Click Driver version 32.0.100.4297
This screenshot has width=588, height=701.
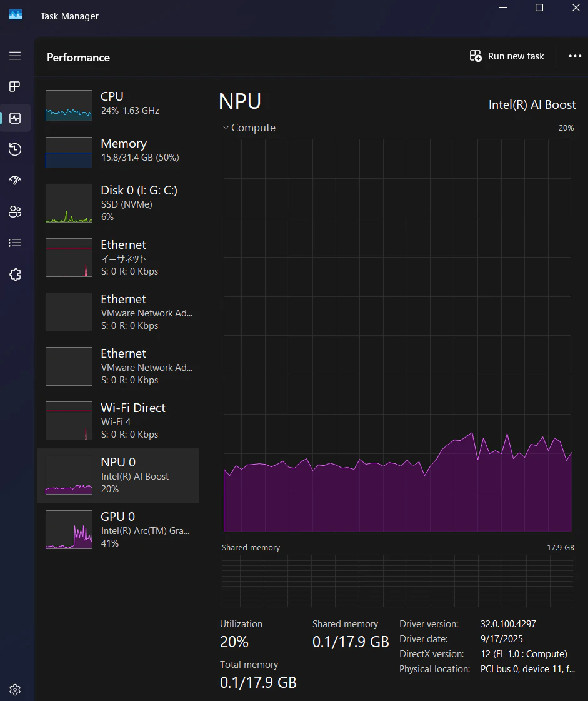508,623
